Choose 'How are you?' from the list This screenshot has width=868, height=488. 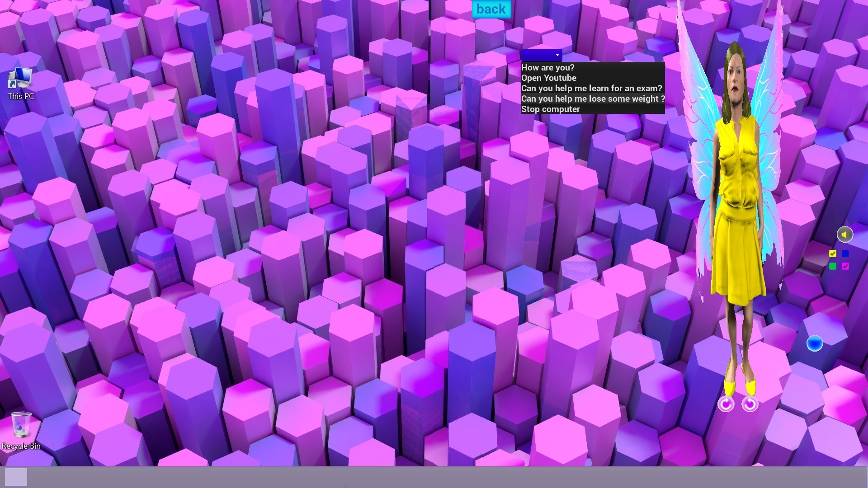tap(548, 68)
